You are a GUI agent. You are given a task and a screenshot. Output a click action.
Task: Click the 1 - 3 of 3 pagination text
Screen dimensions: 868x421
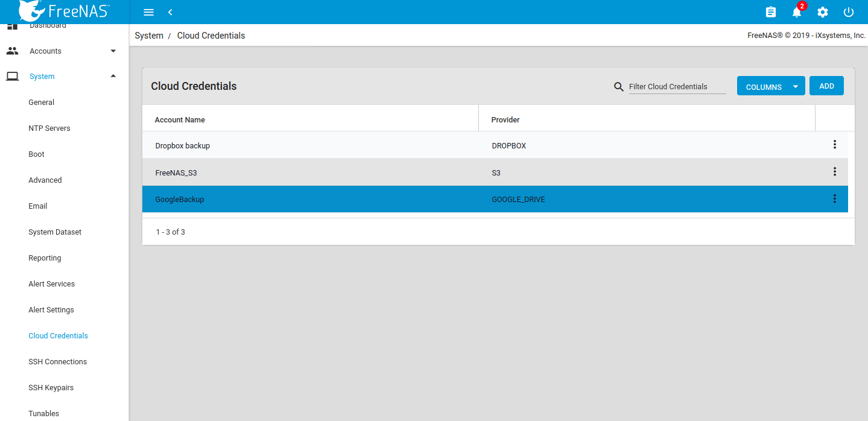coord(171,232)
